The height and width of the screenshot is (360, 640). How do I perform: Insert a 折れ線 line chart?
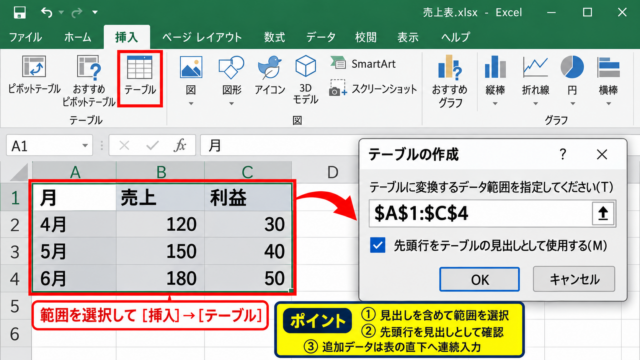(535, 80)
